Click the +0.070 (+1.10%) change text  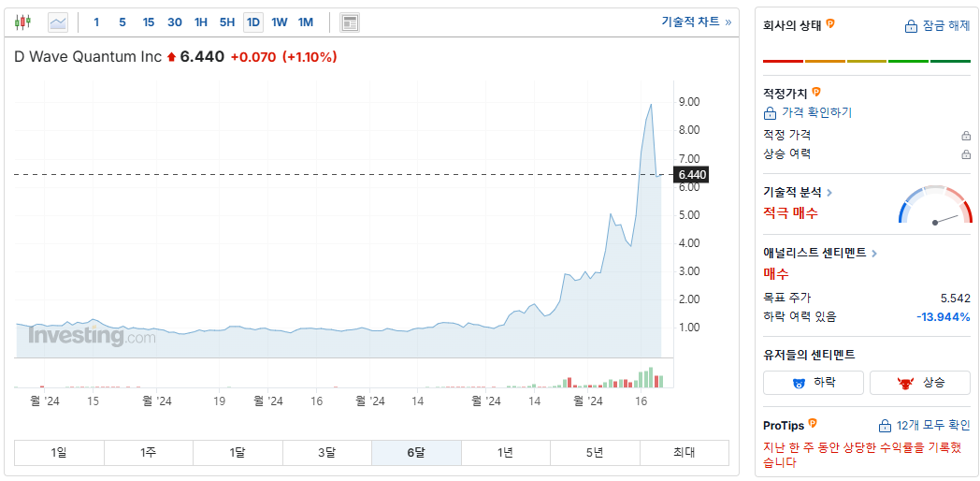(x=283, y=57)
